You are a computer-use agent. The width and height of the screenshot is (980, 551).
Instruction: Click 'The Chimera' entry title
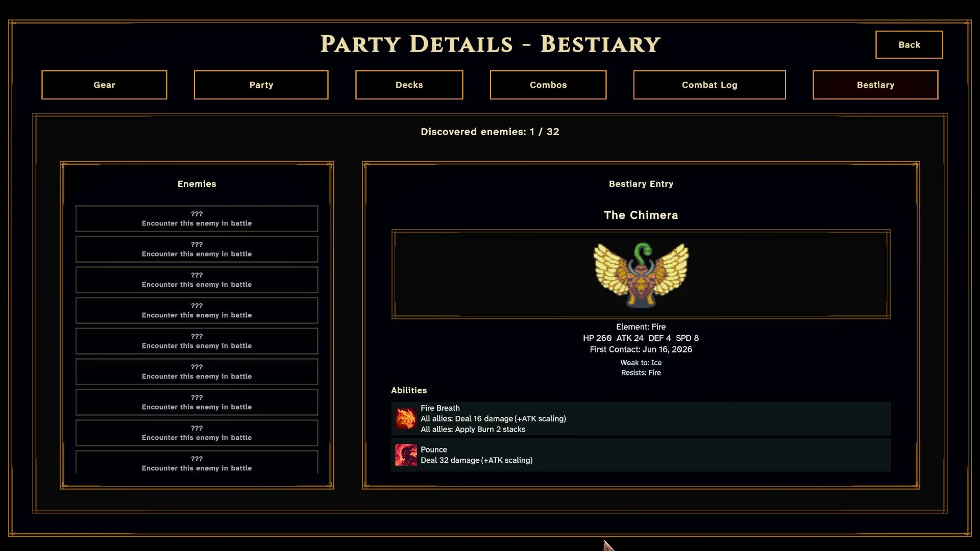coord(641,215)
